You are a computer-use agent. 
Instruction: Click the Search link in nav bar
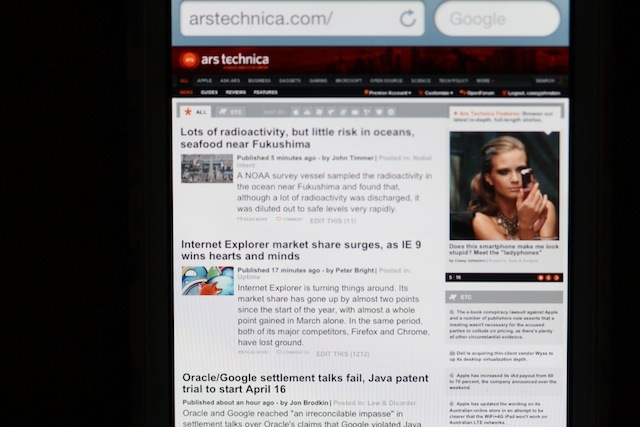[x=545, y=81]
